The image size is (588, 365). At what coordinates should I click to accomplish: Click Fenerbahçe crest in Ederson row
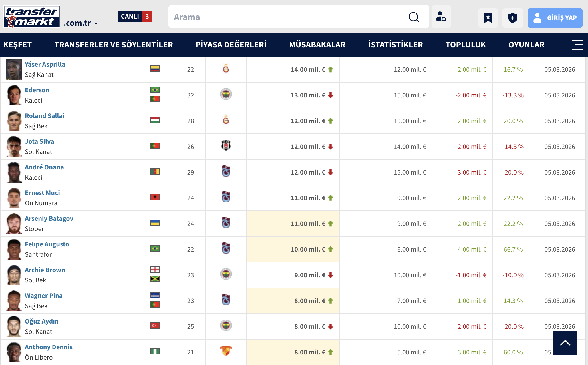tap(226, 94)
